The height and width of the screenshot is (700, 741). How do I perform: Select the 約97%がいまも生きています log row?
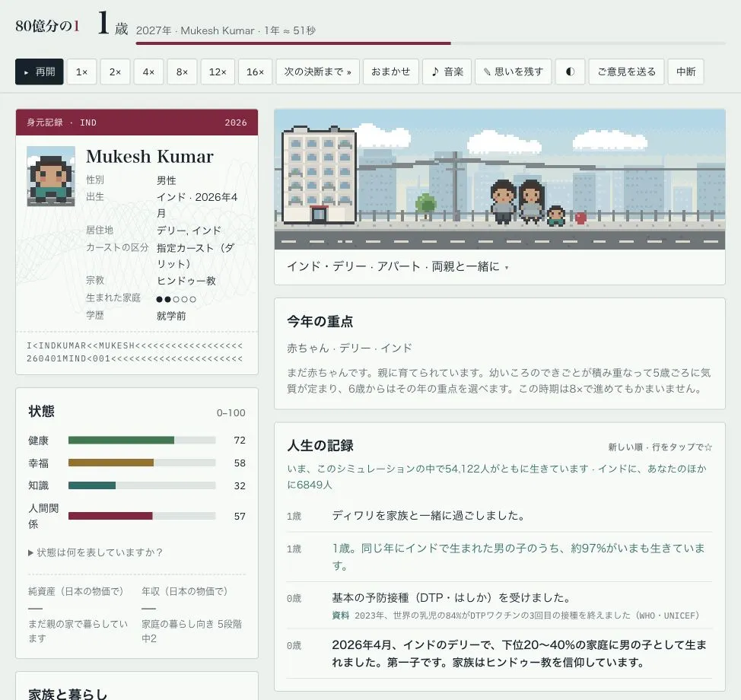click(x=499, y=557)
